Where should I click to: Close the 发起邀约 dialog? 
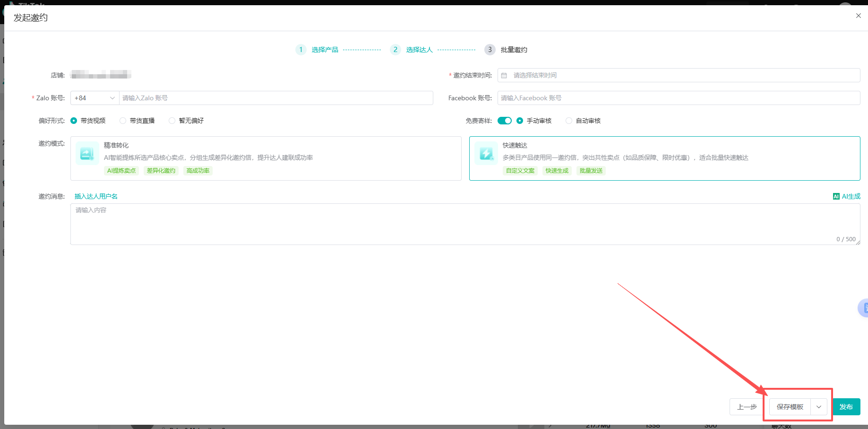pyautogui.click(x=858, y=16)
